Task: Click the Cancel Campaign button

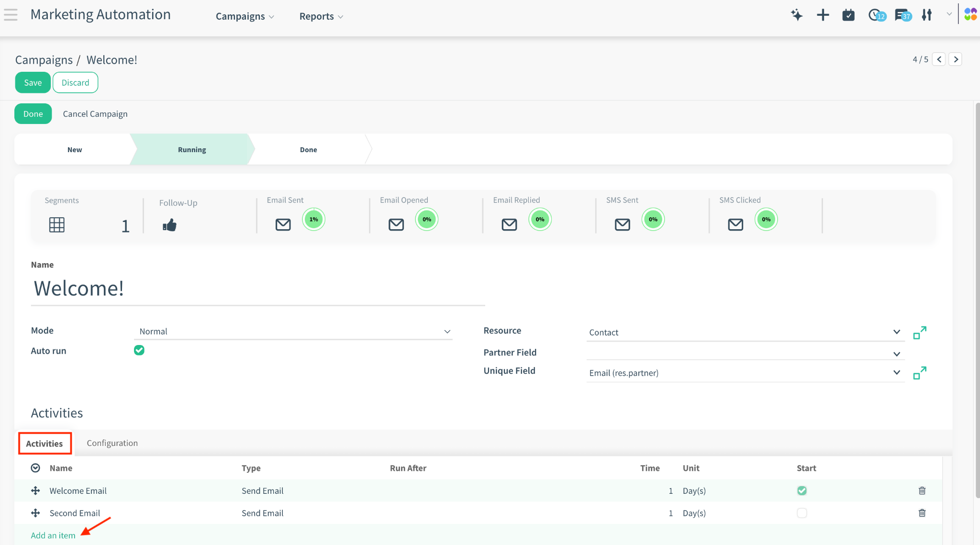Action: [95, 113]
